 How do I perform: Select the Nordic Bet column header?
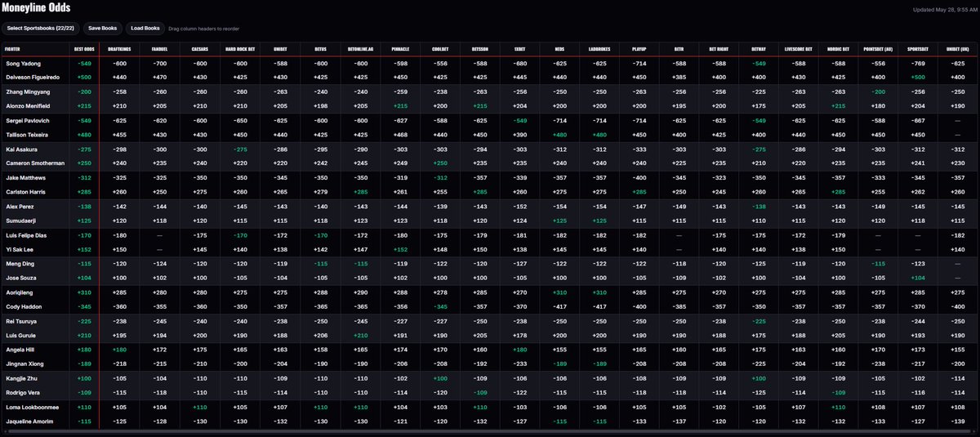pyautogui.click(x=837, y=49)
